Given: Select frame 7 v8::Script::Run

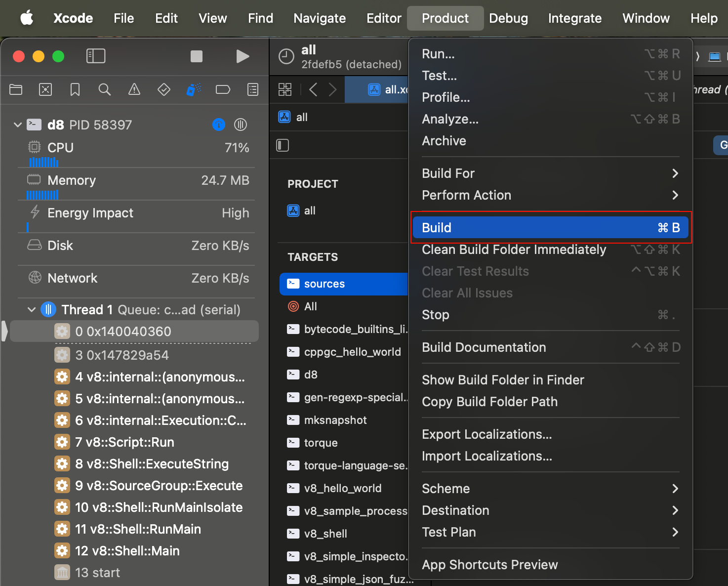Looking at the screenshot, I should (x=134, y=442).
